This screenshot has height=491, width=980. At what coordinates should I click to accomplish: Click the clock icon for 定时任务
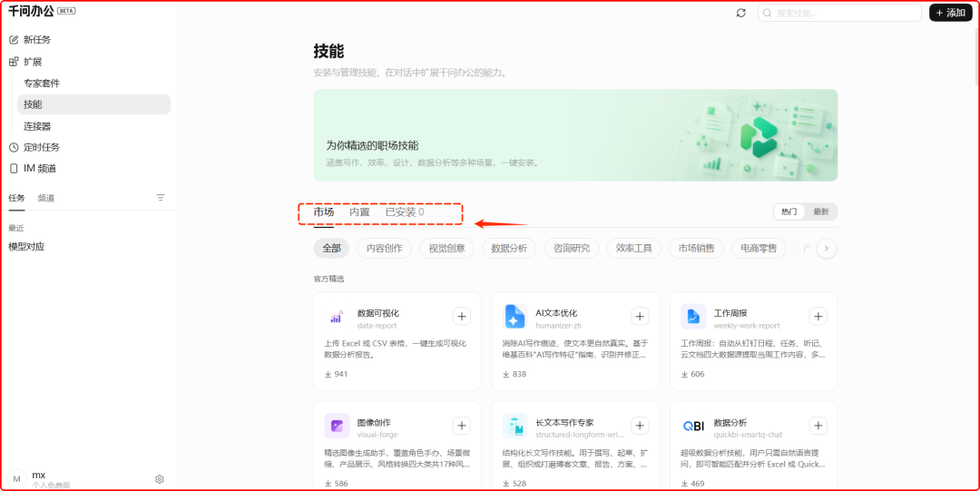click(14, 148)
